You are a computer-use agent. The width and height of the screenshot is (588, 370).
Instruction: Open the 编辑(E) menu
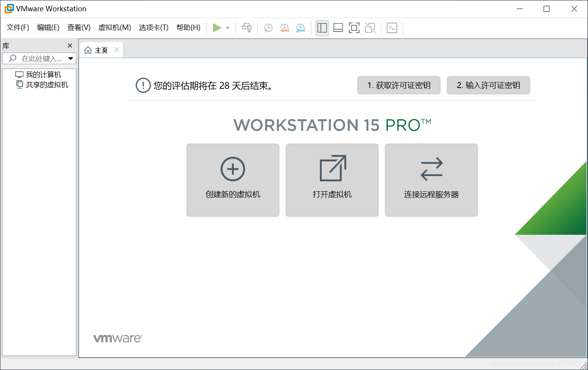pyautogui.click(x=48, y=28)
